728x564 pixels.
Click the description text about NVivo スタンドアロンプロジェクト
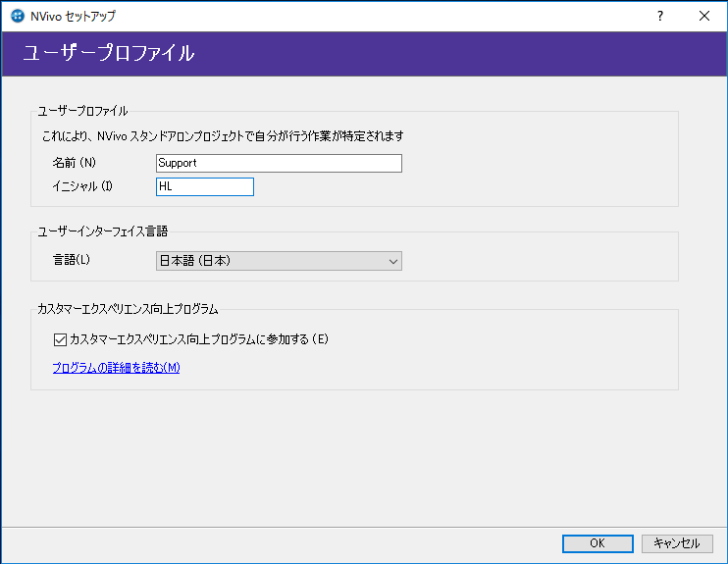(223, 136)
